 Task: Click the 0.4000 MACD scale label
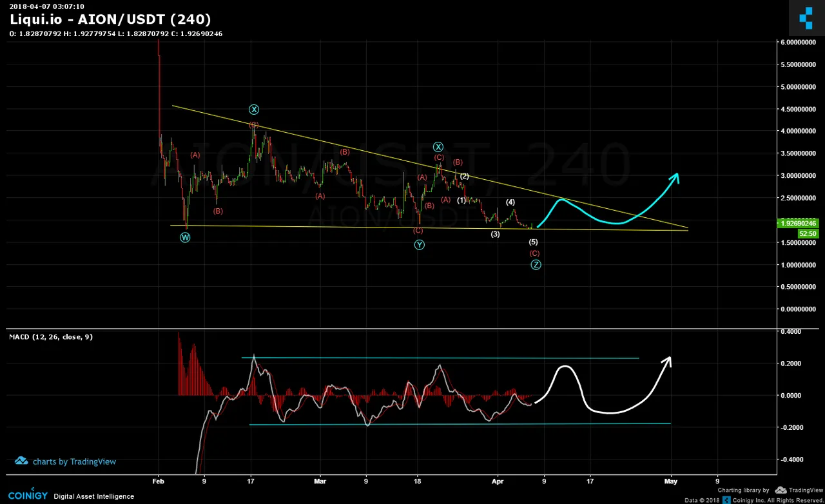tap(792, 331)
